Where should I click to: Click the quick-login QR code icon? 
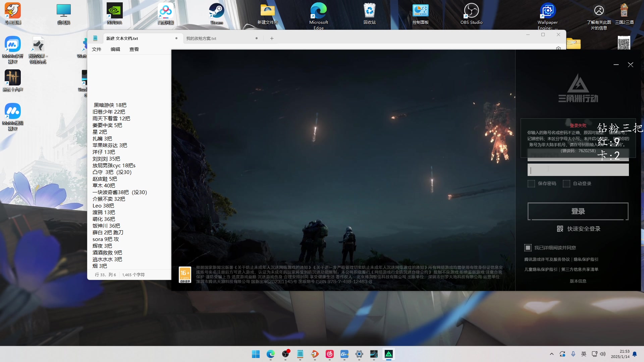(560, 229)
